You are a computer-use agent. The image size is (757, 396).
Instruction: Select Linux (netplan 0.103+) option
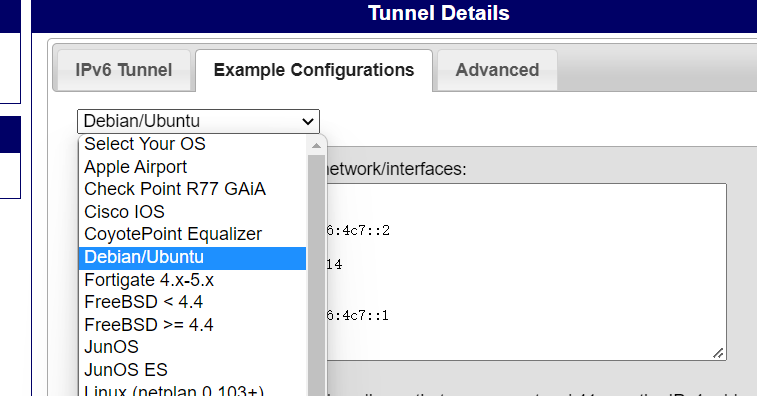pyautogui.click(x=193, y=389)
